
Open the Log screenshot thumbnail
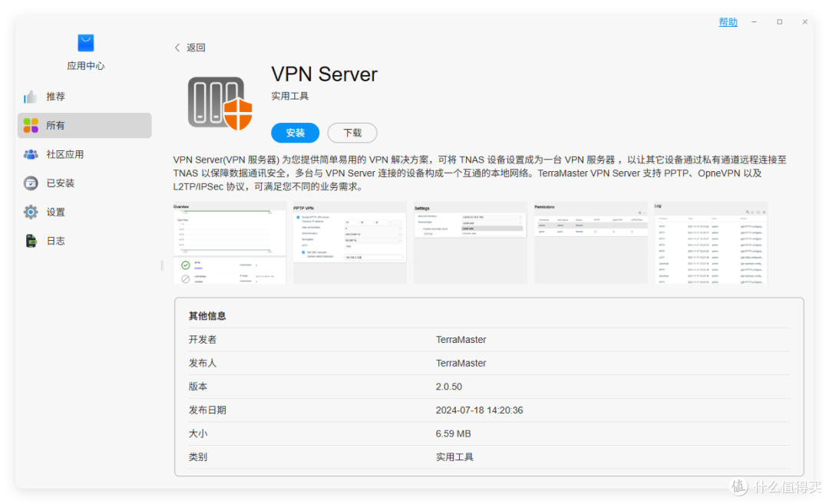point(711,242)
